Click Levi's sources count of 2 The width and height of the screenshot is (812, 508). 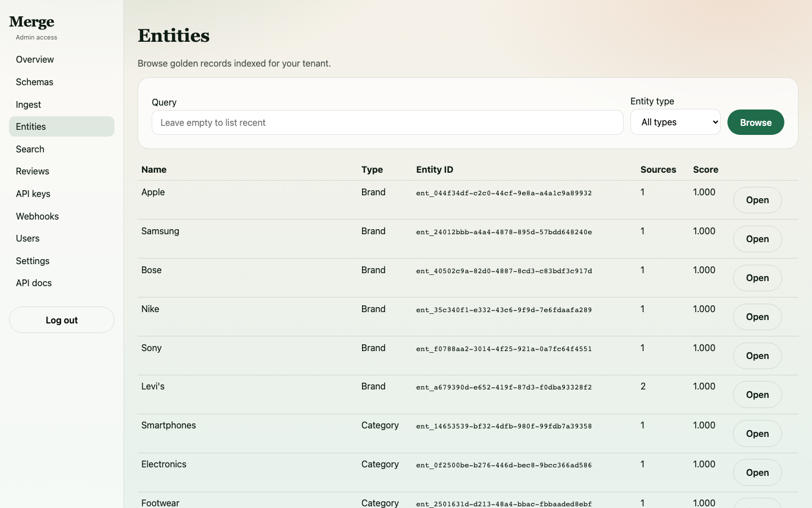pyautogui.click(x=643, y=386)
